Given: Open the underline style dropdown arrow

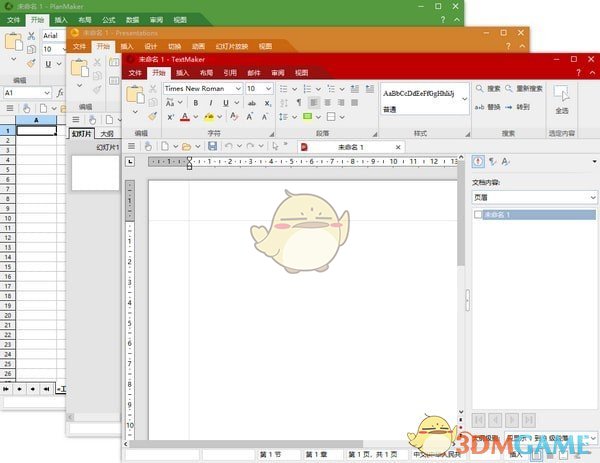Looking at the screenshot, I should point(237,103).
